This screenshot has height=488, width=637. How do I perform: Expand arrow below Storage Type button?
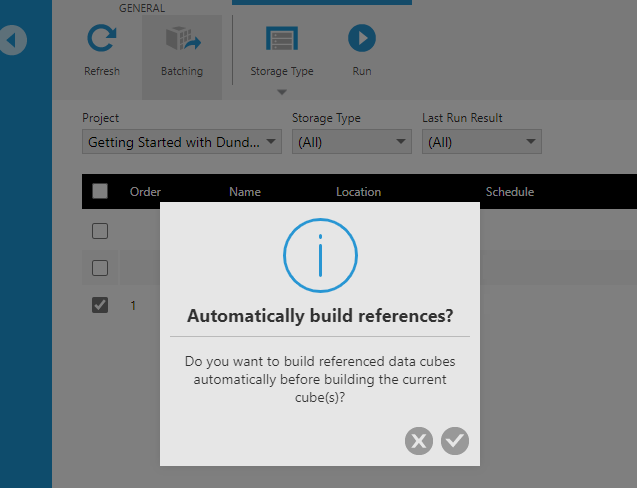point(282,92)
